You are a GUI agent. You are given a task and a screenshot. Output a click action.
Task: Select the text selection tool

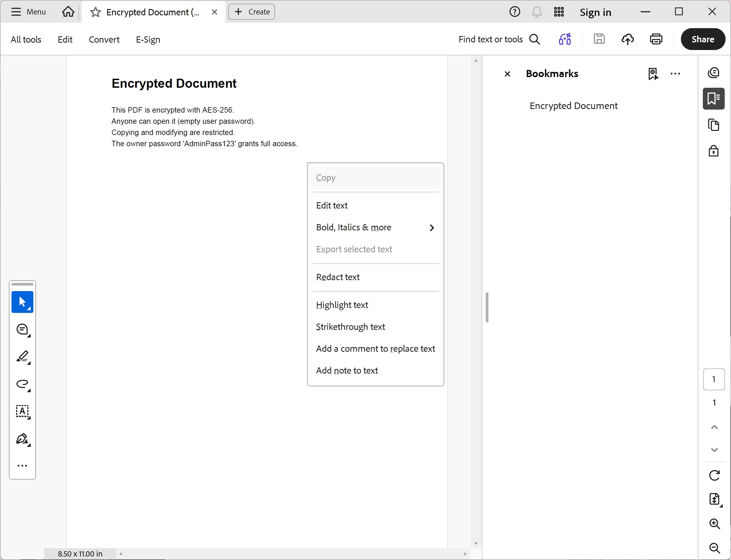pyautogui.click(x=22, y=302)
